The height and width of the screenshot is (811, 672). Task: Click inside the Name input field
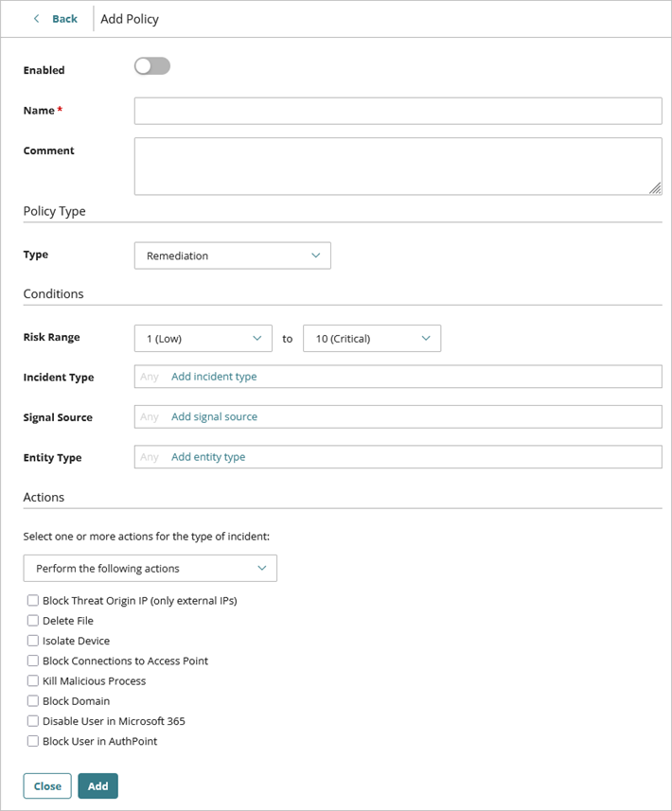point(398,111)
